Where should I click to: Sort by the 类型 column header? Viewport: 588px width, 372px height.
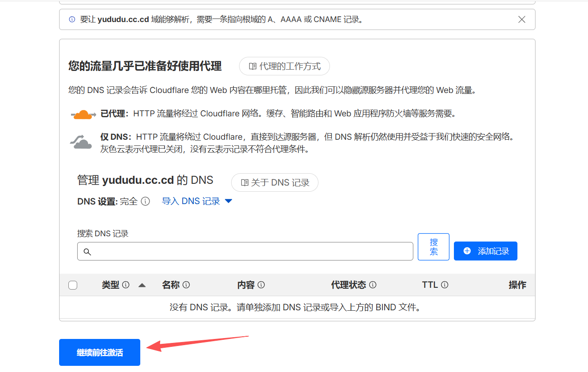110,285
